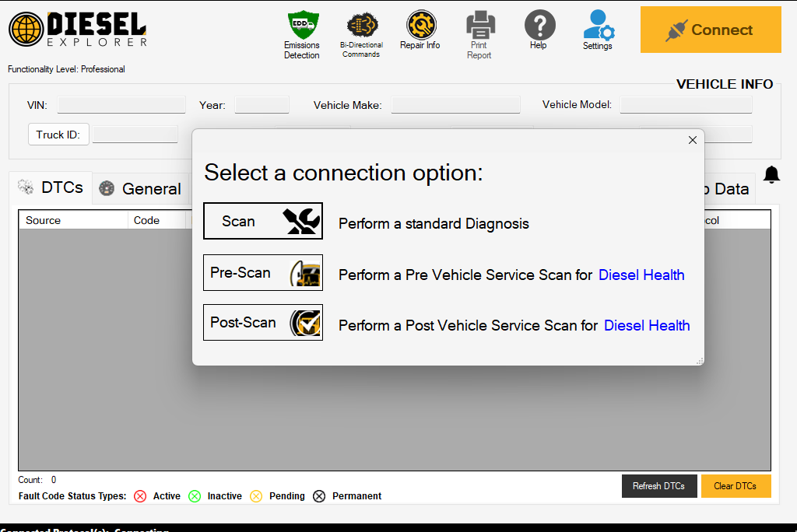The width and height of the screenshot is (797, 532).
Task: Focus the Truck ID text field
Action: coord(135,135)
